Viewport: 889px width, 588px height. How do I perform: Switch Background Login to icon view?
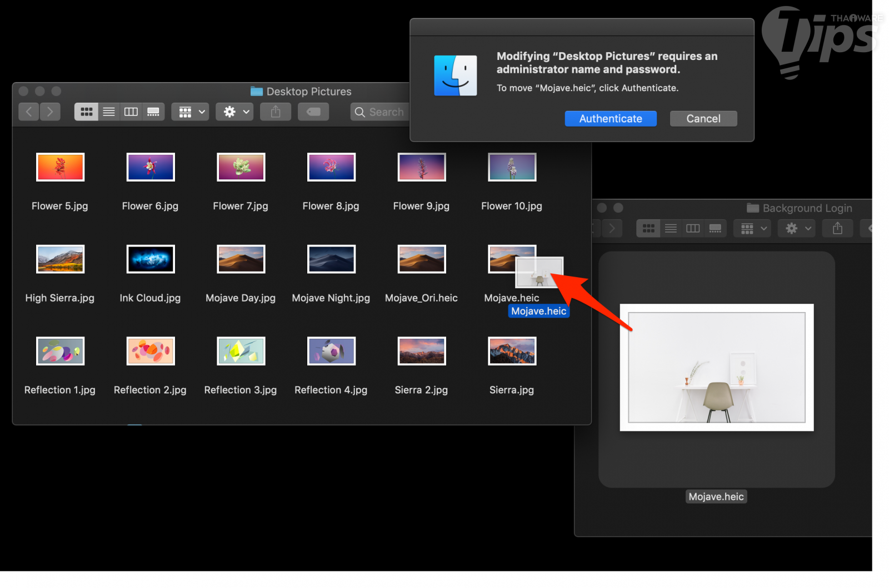point(648,228)
